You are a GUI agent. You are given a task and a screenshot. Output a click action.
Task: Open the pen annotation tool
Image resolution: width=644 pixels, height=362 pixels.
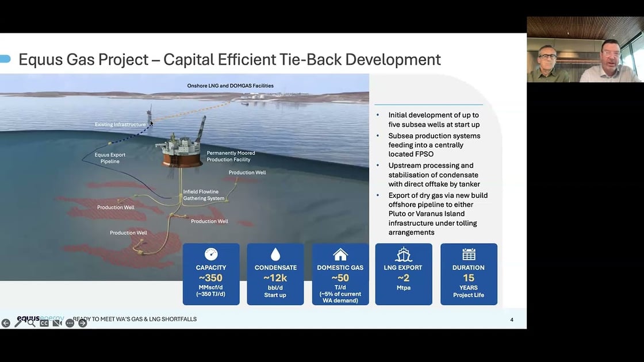[x=18, y=324]
